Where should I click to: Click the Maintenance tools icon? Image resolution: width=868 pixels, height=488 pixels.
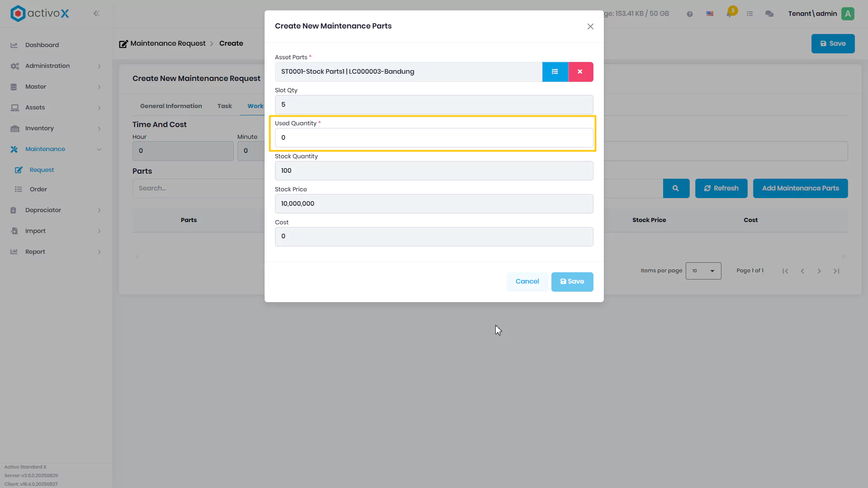(x=14, y=149)
